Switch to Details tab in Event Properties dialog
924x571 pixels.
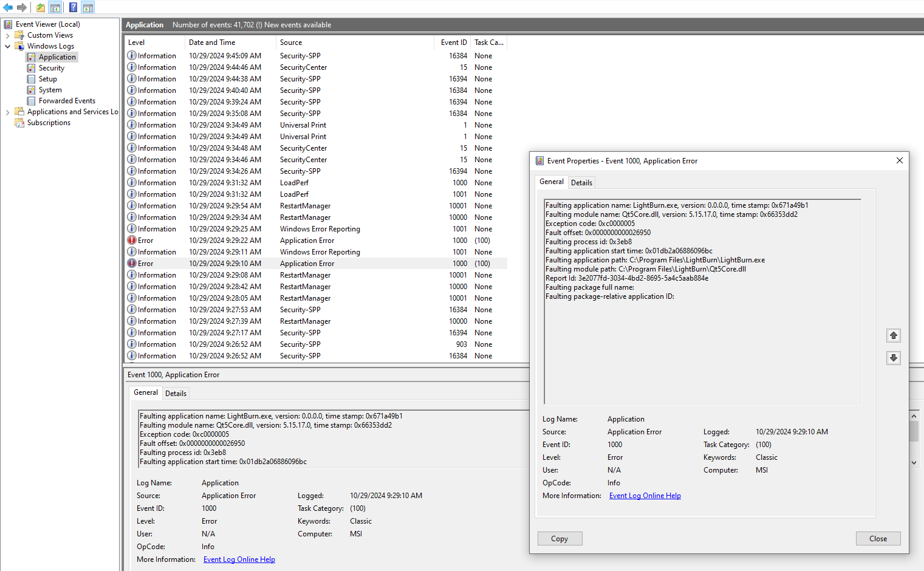[581, 183]
